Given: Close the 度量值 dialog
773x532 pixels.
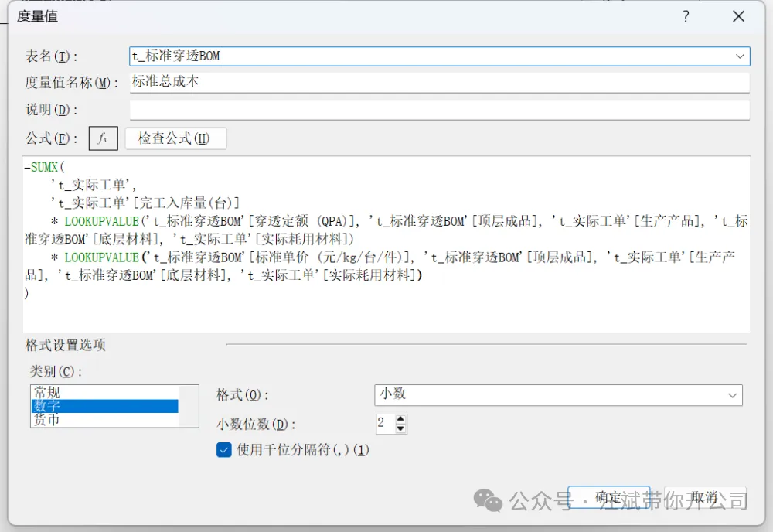Looking at the screenshot, I should 738,17.
